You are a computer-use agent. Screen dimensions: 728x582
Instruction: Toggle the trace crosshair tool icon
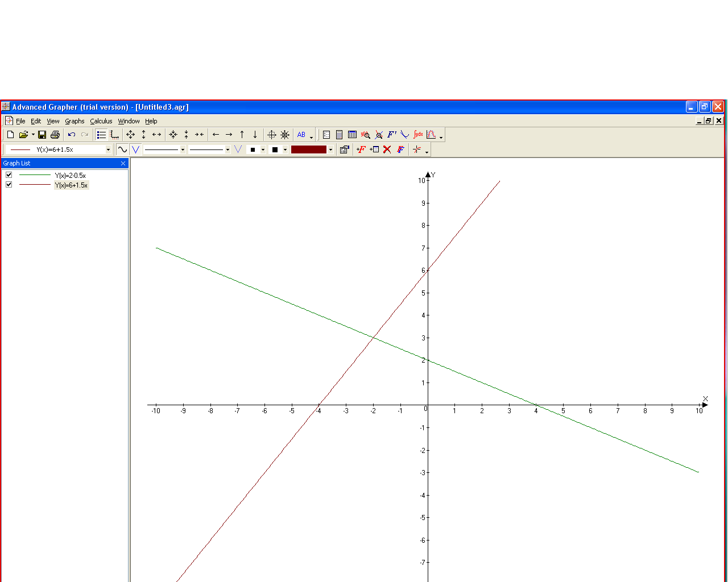coord(417,149)
